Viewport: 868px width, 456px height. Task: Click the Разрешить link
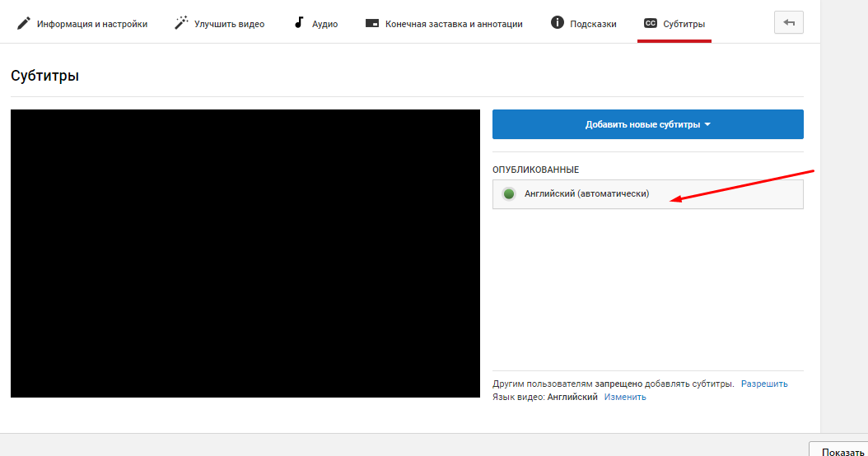coord(764,384)
